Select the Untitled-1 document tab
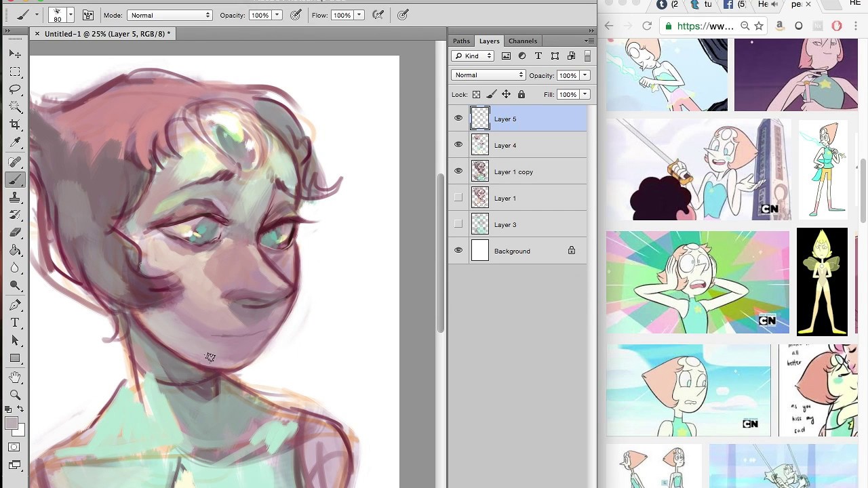 point(103,33)
